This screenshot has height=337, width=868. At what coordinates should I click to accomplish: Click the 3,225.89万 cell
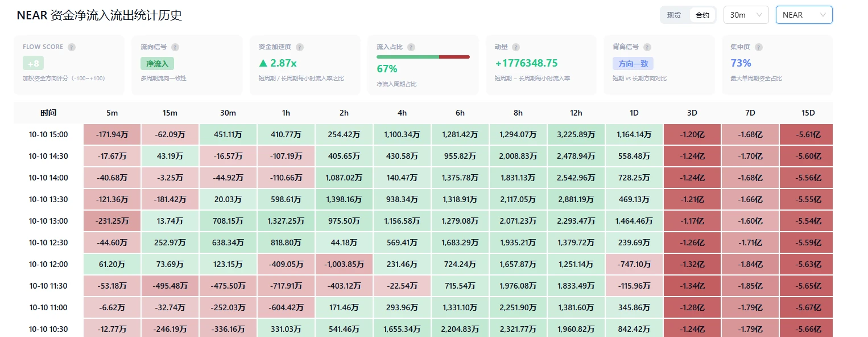(x=576, y=135)
